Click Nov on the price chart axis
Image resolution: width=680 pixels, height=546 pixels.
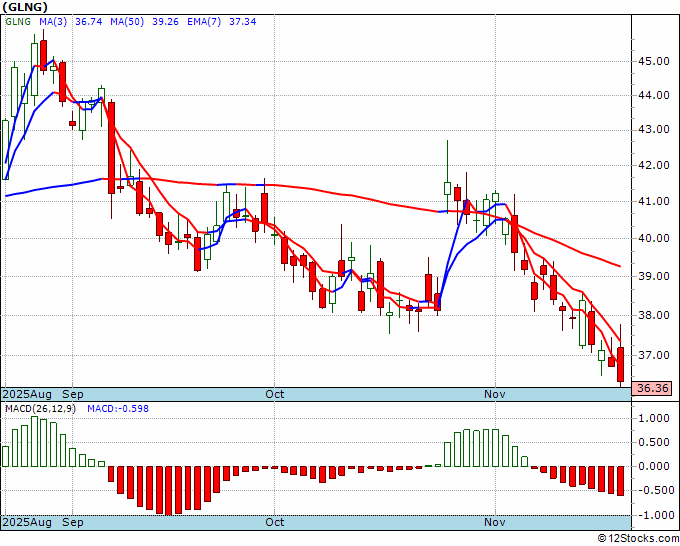click(x=495, y=394)
